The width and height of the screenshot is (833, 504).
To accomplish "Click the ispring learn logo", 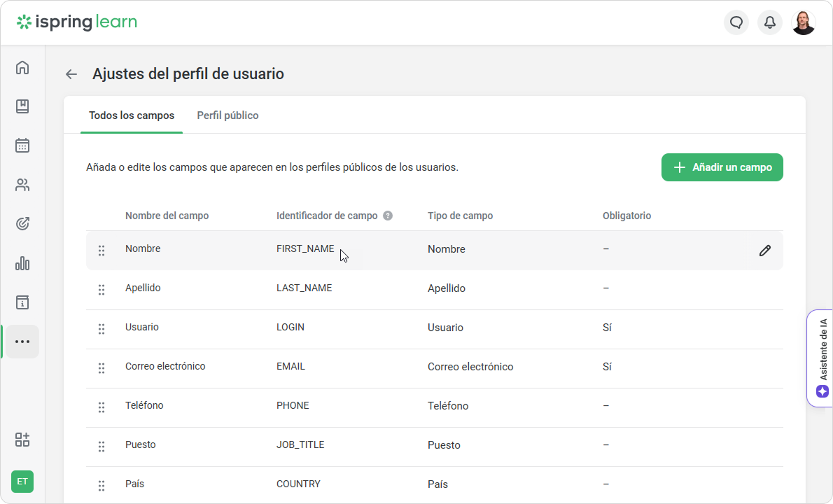I will (x=77, y=22).
